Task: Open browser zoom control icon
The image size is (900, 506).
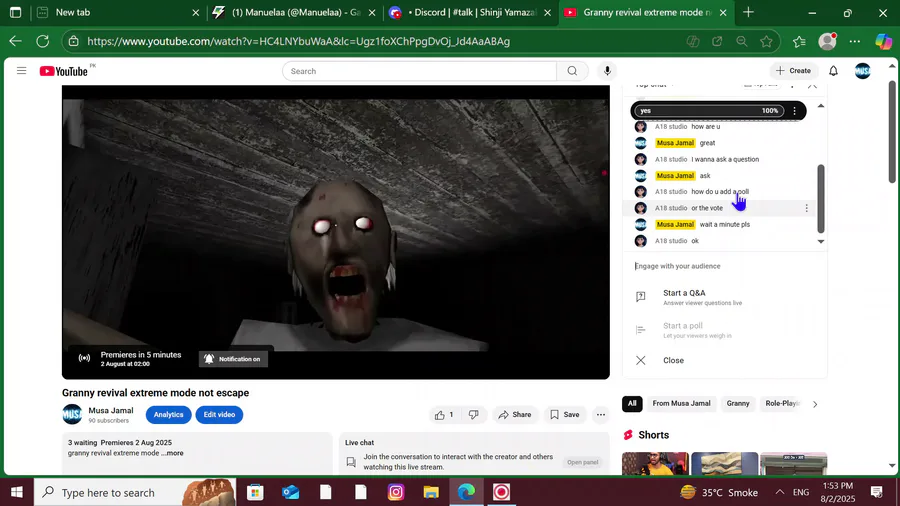Action: (742, 41)
